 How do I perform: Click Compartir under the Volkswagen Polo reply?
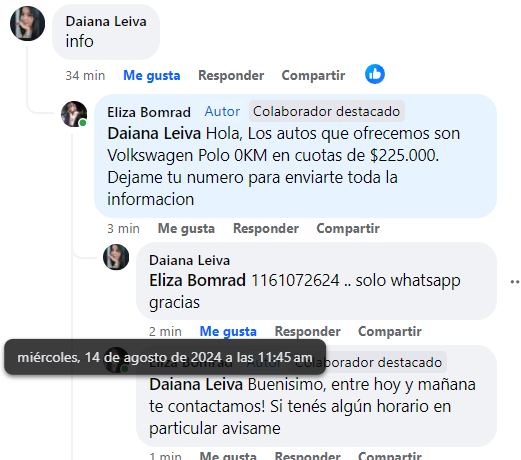(348, 229)
